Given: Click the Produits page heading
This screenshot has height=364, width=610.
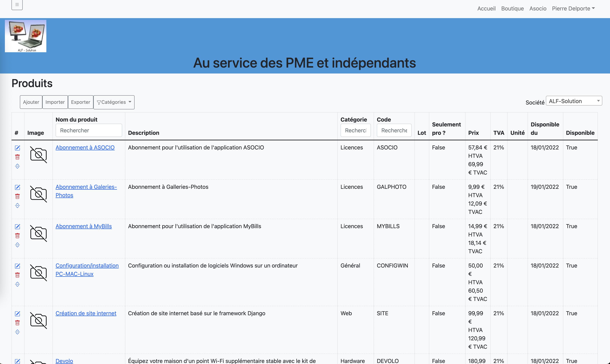Looking at the screenshot, I should (32, 83).
